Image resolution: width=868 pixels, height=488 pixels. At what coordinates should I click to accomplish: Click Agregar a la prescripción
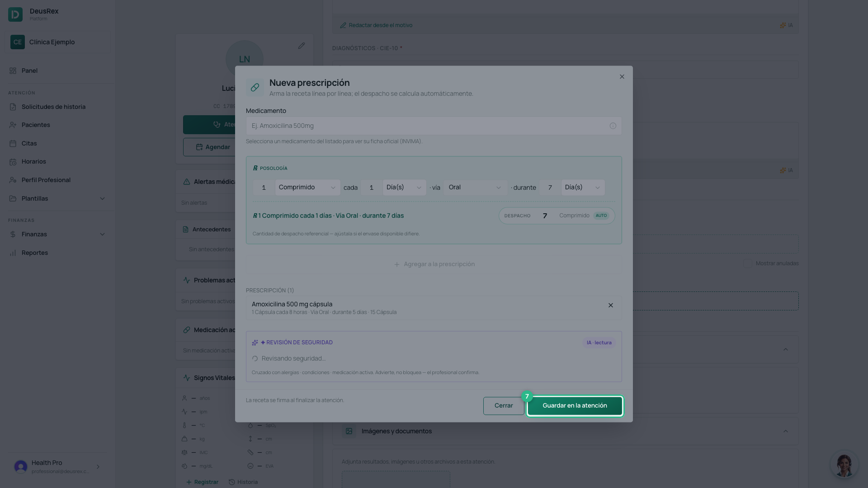434,264
